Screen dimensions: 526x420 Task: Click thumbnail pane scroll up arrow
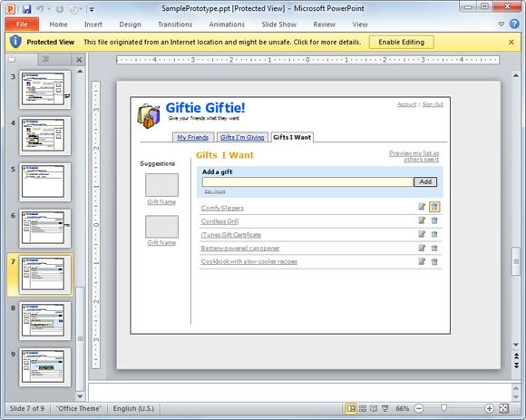click(80, 71)
